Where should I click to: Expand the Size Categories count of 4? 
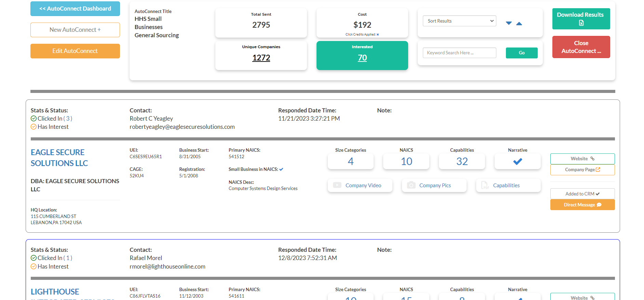[350, 162]
